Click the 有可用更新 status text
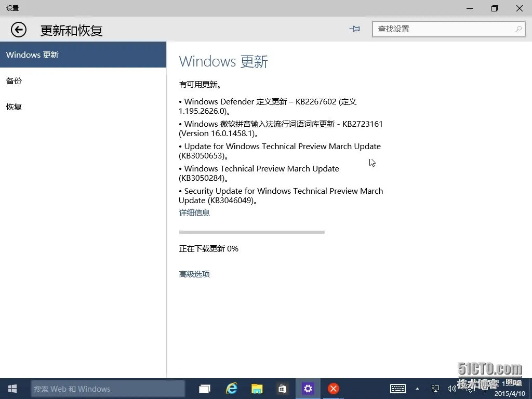 point(200,85)
